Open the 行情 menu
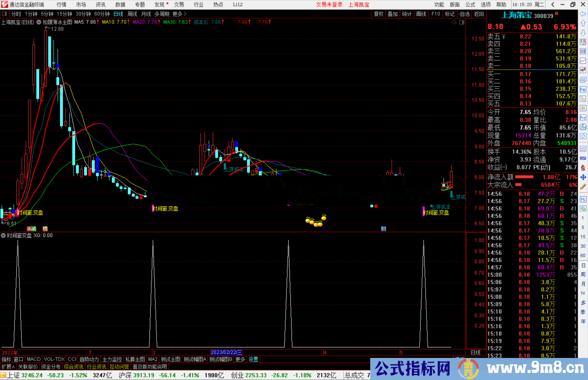 click(62, 5)
